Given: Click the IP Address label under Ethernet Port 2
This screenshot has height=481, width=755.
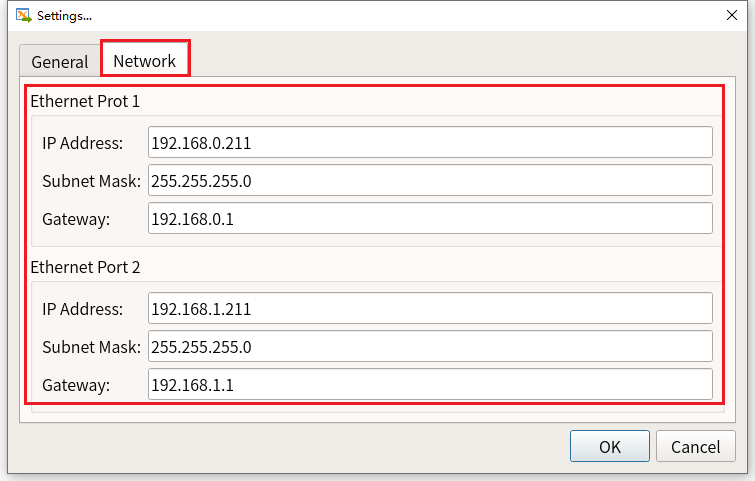Looking at the screenshot, I should click(x=82, y=309).
